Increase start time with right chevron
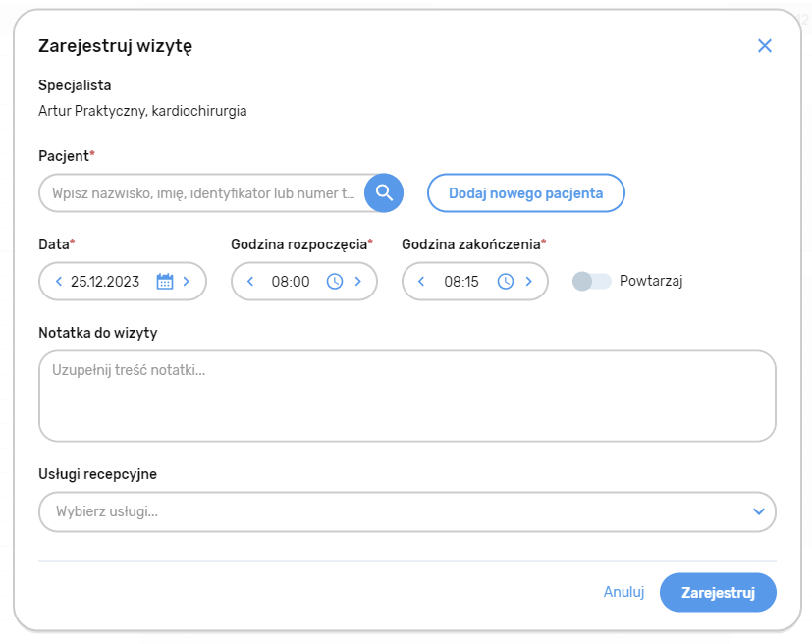The width and height of the screenshot is (812, 644). (357, 282)
